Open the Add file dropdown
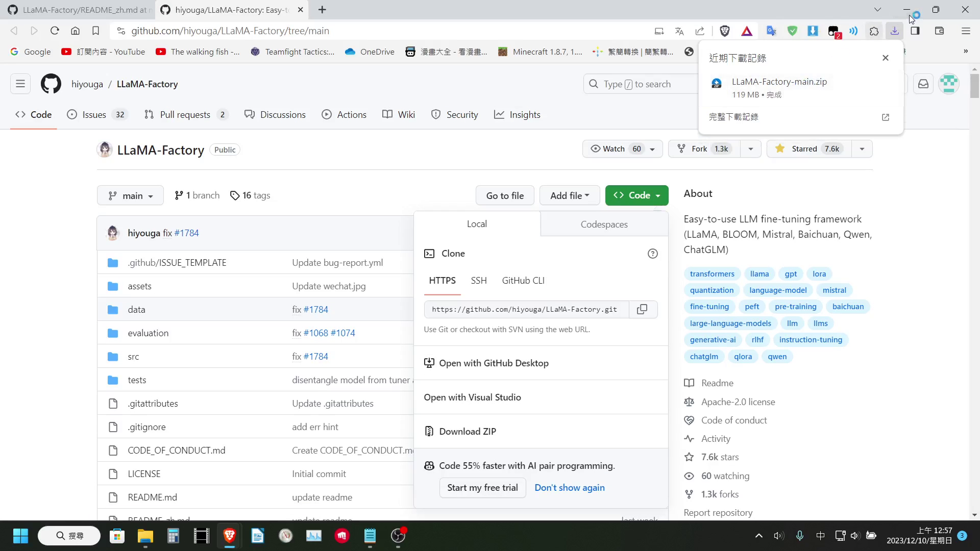Image resolution: width=980 pixels, height=551 pixels. (570, 195)
